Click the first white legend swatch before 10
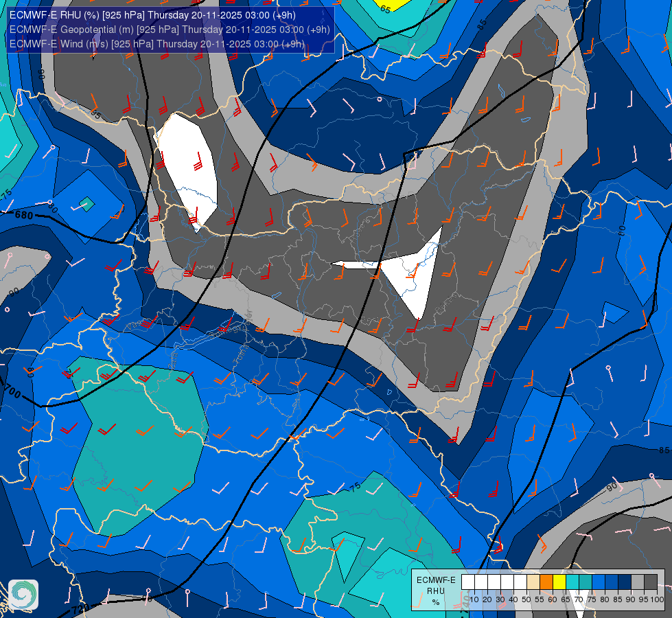 coord(468,582)
